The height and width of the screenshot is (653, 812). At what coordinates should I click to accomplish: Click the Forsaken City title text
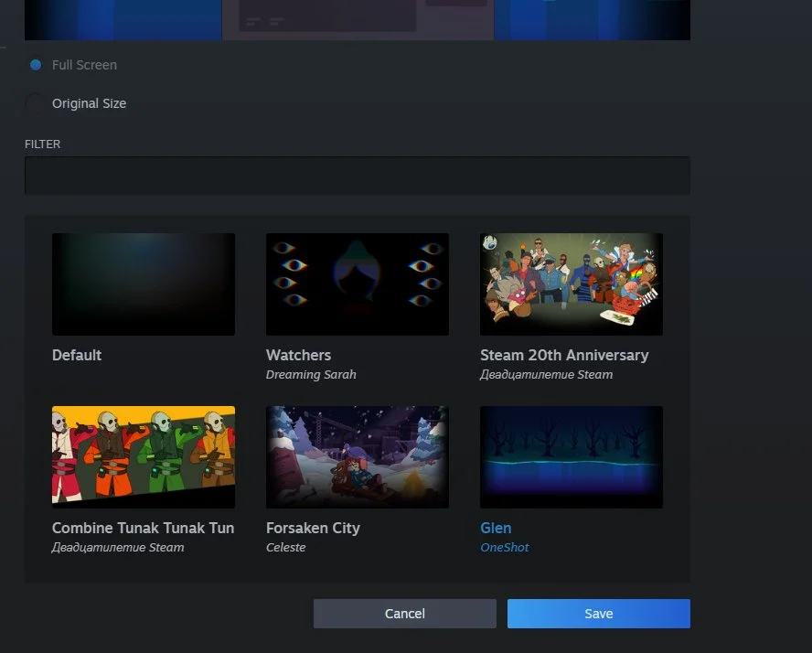point(313,528)
